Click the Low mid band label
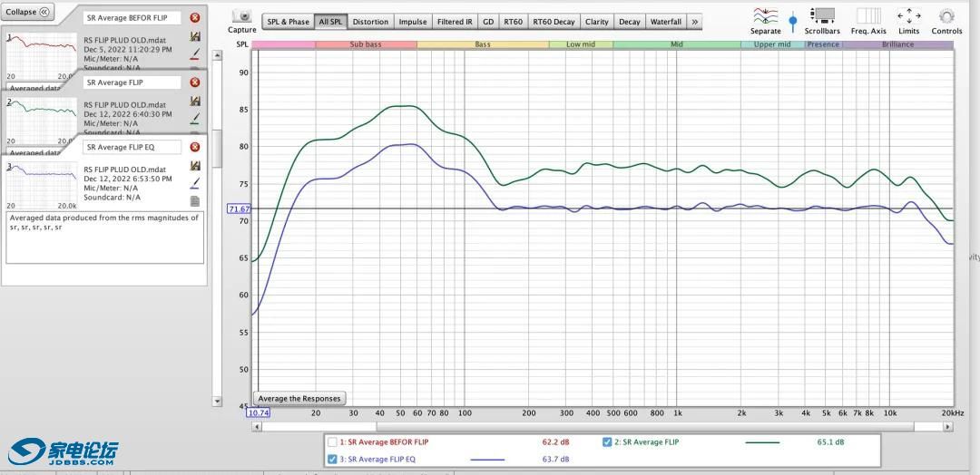The width and height of the screenshot is (980, 475). pyautogui.click(x=581, y=45)
